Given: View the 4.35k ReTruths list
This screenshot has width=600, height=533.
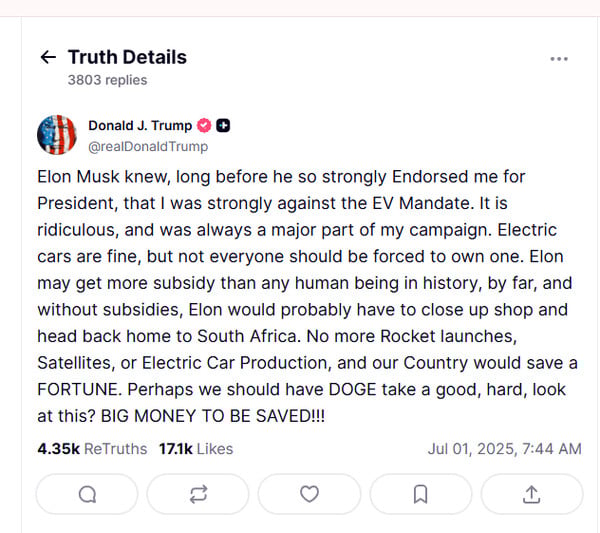Looking at the screenshot, I should tap(92, 449).
